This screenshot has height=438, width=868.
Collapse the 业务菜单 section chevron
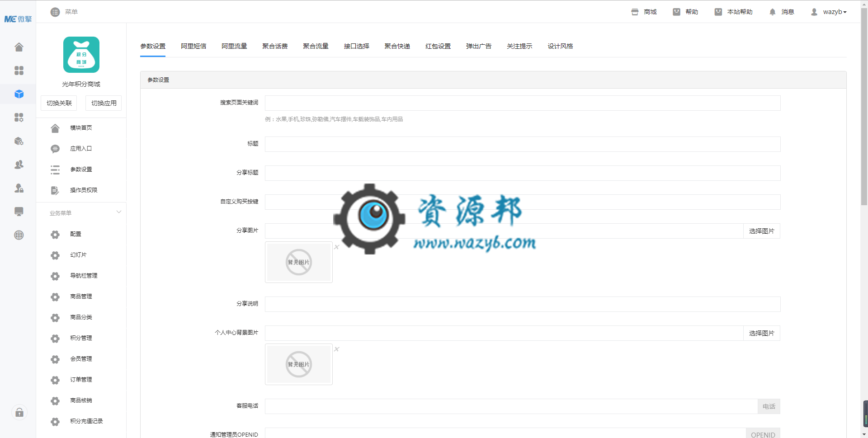(x=119, y=212)
